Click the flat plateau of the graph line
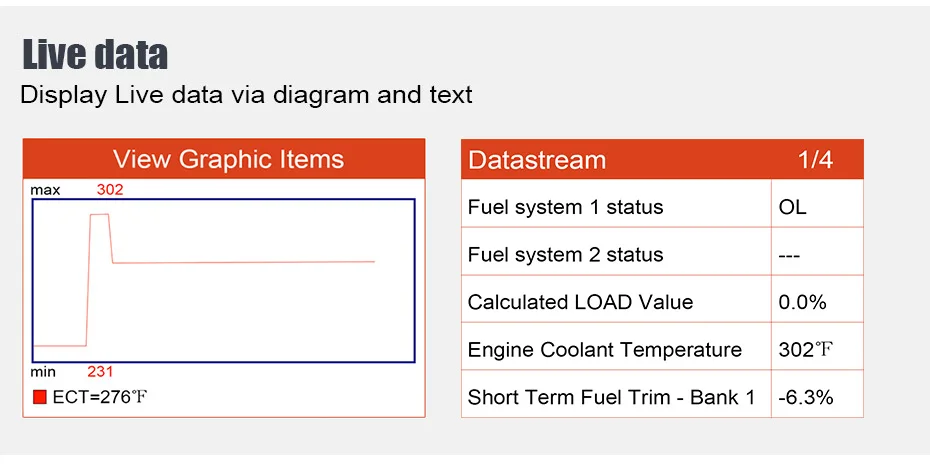930x467 pixels. pyautogui.click(x=244, y=262)
